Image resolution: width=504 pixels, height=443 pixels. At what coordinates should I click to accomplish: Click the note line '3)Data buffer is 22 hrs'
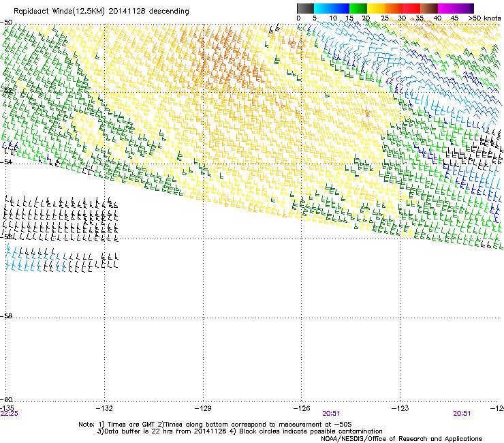coord(240,431)
